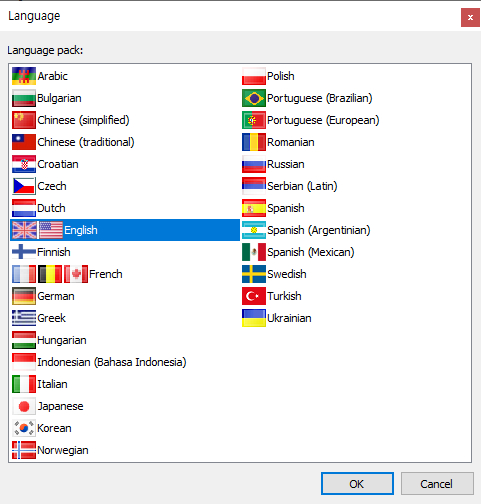Select Portuguese (European) label
The height and width of the screenshot is (504, 481).
(x=323, y=120)
